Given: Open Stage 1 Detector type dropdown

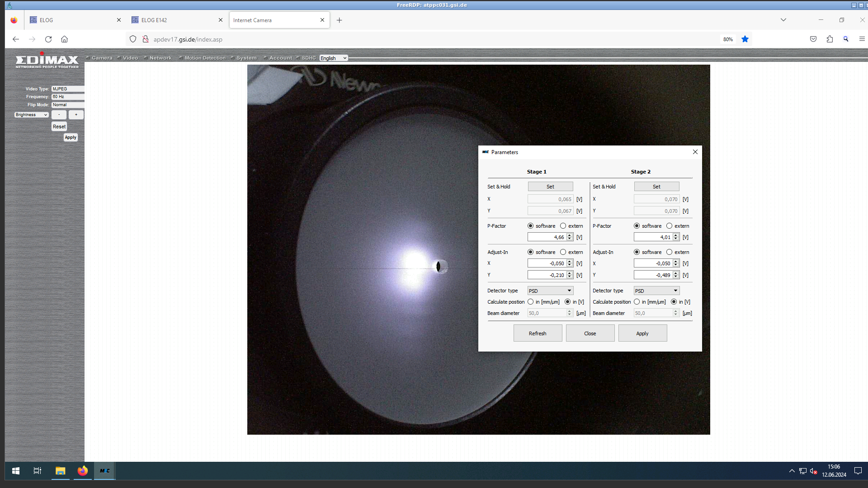Looking at the screenshot, I should [551, 291].
